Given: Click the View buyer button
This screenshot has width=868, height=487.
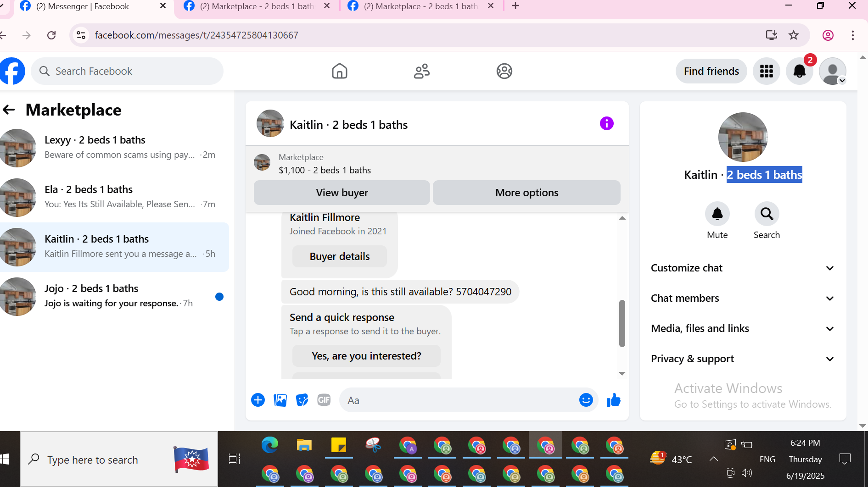Looking at the screenshot, I should [342, 193].
